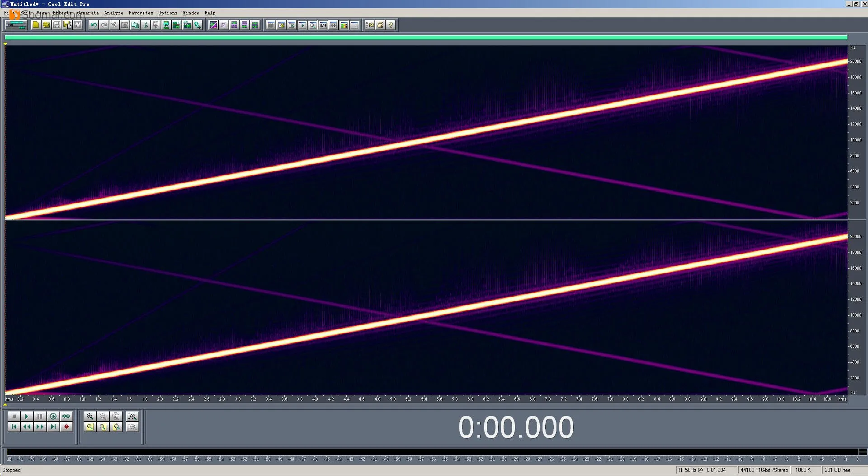868x476 pixels.
Task: Zoom out horizontally with the minus magnifier
Action: pyautogui.click(x=103, y=416)
